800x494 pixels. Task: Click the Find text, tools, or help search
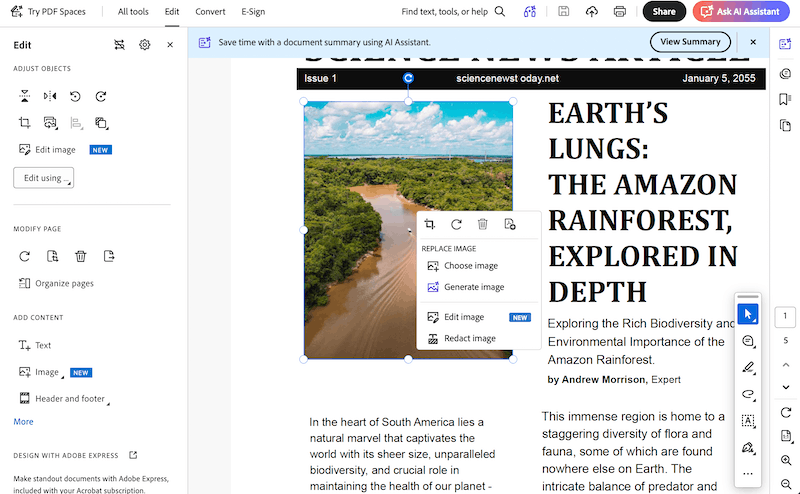click(x=453, y=11)
